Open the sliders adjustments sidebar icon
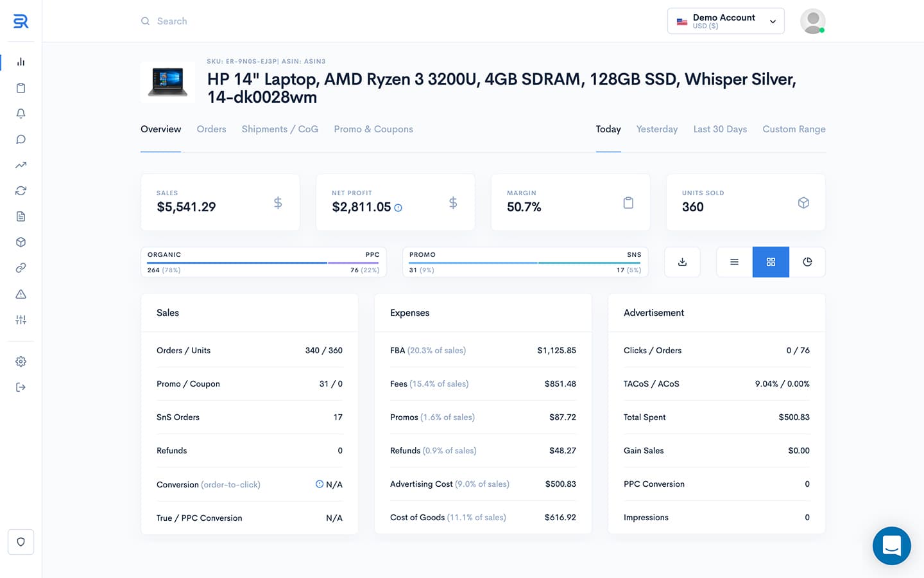 tap(21, 320)
